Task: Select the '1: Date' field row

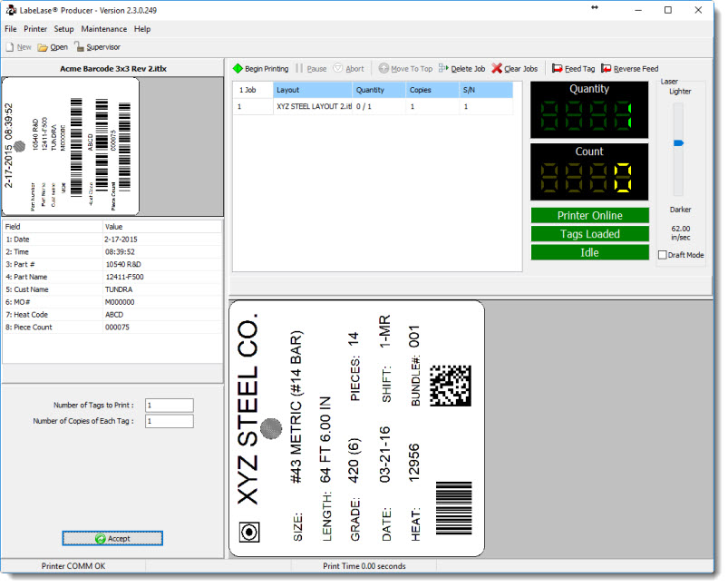Action: click(112, 240)
